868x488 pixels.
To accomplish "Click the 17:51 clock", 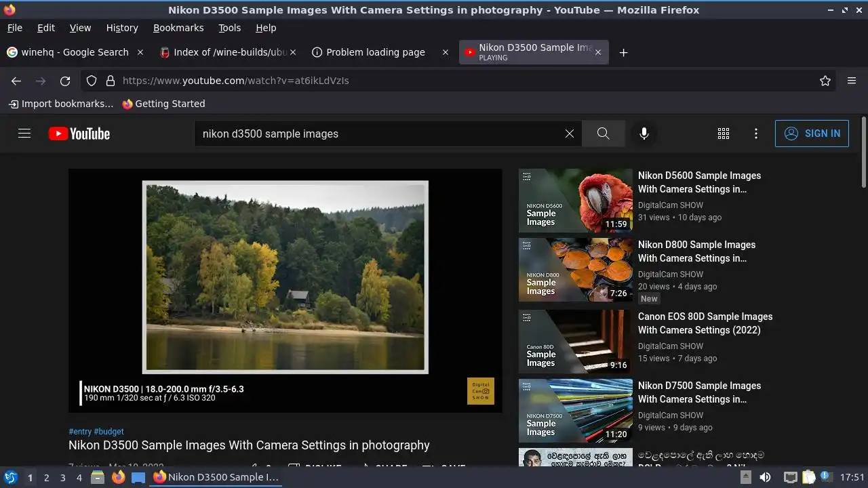I will (x=852, y=477).
